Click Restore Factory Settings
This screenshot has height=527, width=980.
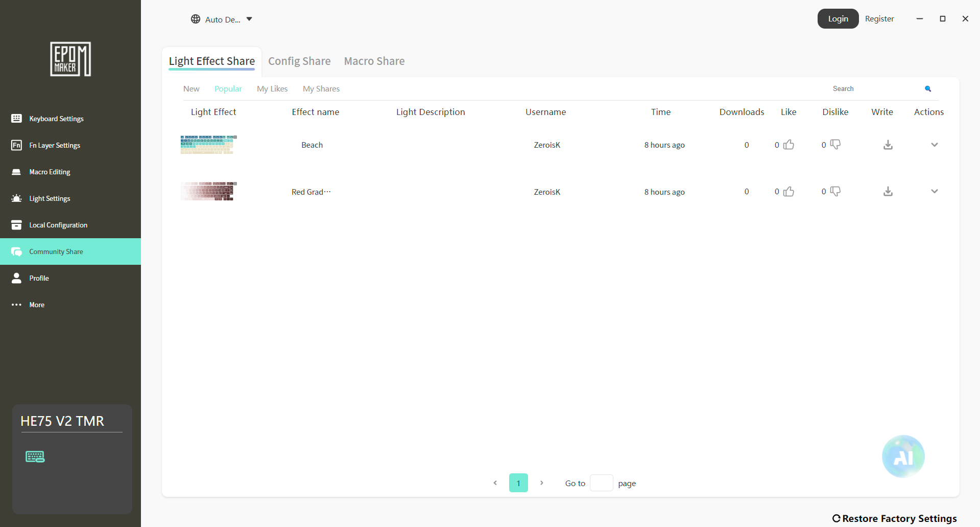click(x=894, y=518)
